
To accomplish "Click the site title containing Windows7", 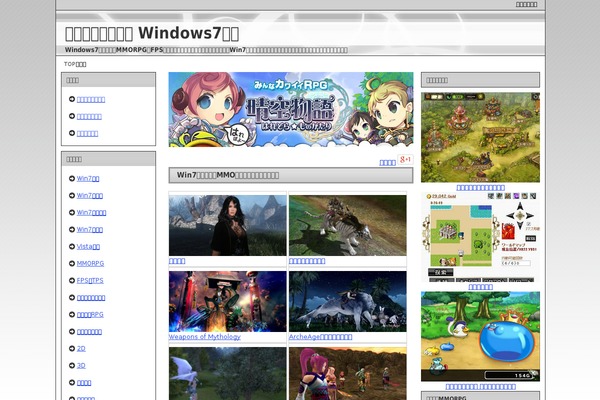I will [x=152, y=33].
